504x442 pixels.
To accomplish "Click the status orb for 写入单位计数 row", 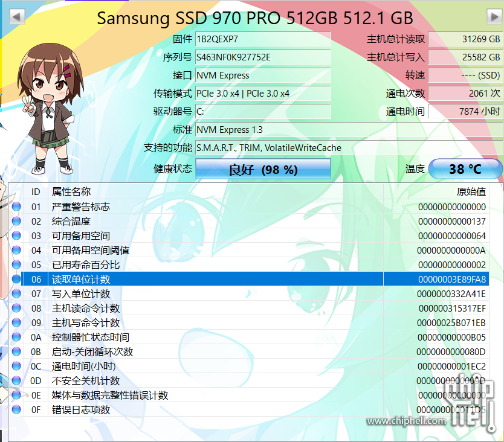I will [16, 293].
